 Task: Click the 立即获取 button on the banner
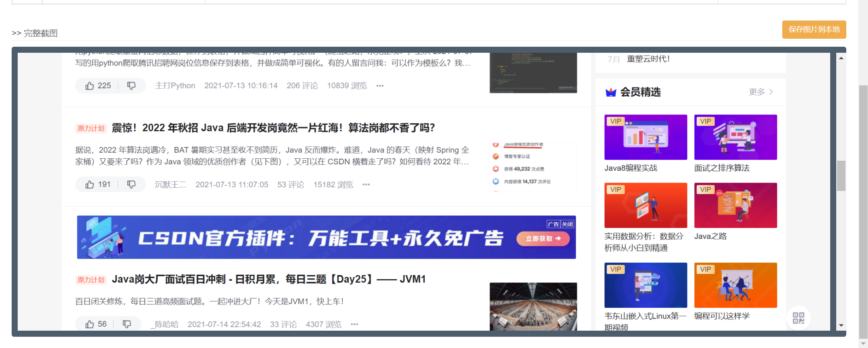543,238
